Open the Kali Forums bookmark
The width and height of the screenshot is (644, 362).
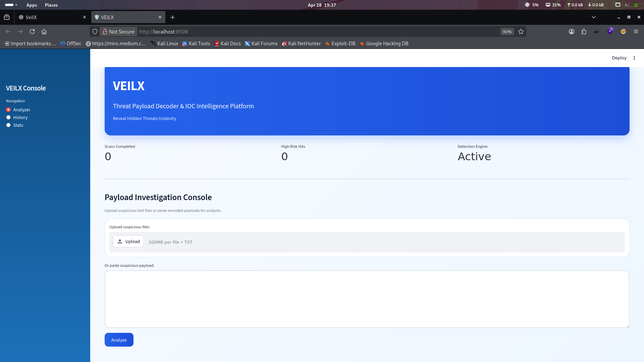tap(261, 44)
